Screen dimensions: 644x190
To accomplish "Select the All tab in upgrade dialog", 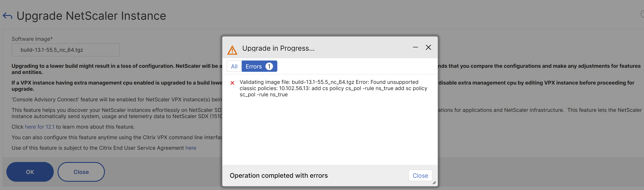I will click(234, 67).
